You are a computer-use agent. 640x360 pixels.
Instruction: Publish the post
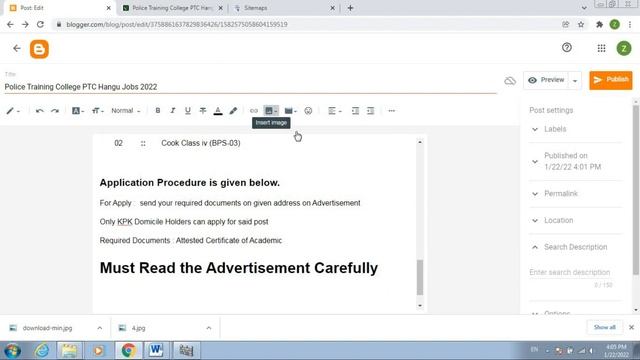pyautogui.click(x=611, y=80)
